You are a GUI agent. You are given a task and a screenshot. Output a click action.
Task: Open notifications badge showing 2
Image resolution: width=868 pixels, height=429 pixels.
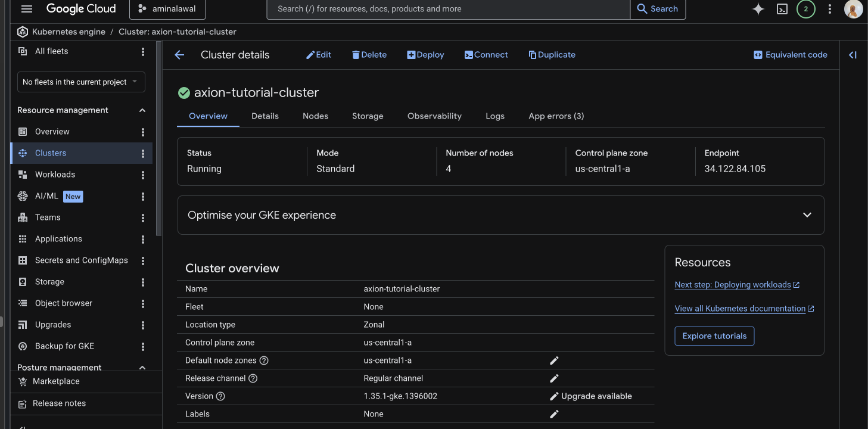pos(805,9)
